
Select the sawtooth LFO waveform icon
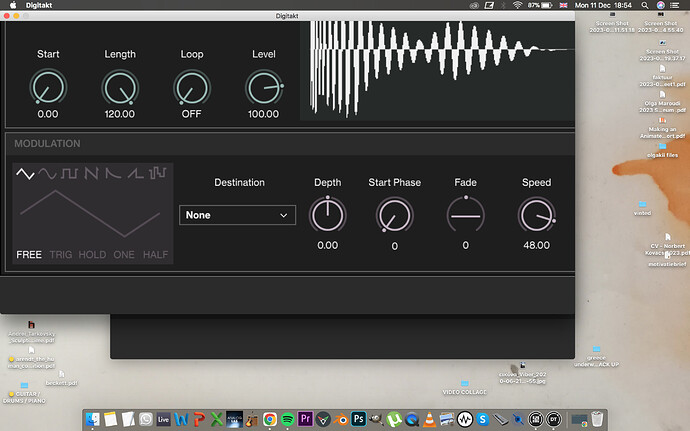(x=91, y=173)
